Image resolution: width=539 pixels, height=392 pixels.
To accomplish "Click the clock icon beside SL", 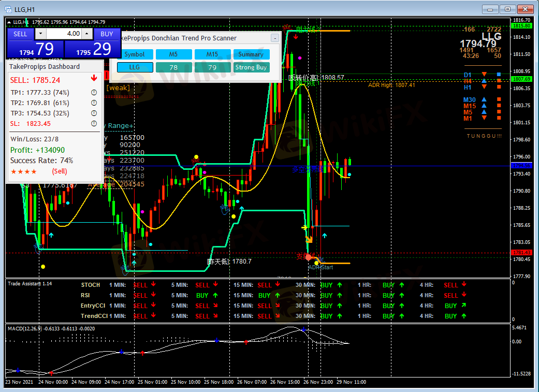I will (94, 124).
